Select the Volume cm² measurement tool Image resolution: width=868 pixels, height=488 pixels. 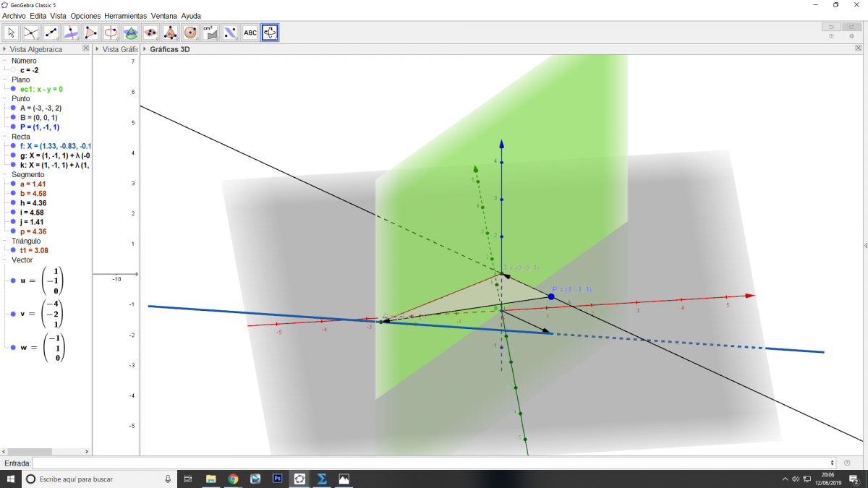click(210, 33)
